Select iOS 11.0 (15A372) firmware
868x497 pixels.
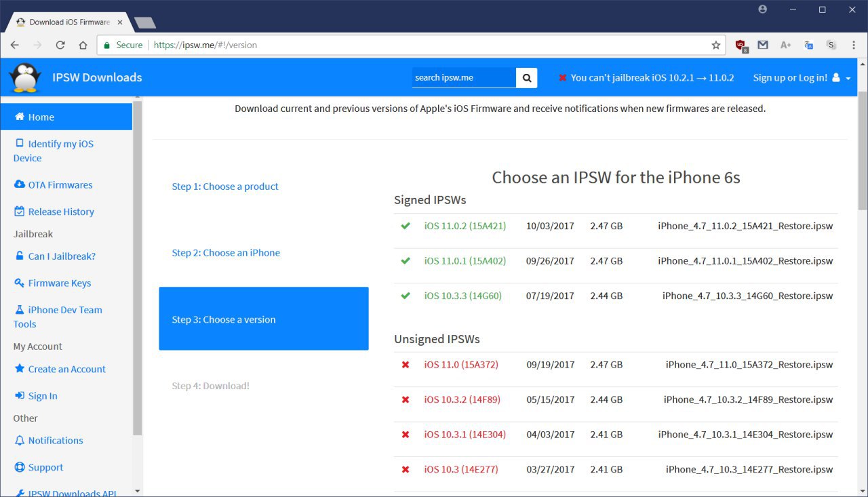tap(461, 365)
